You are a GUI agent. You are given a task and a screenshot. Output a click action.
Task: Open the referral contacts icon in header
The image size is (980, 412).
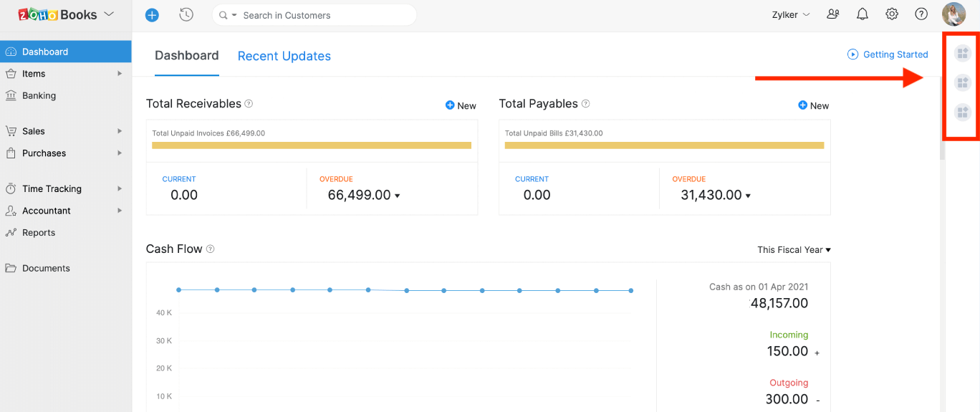pos(833,14)
